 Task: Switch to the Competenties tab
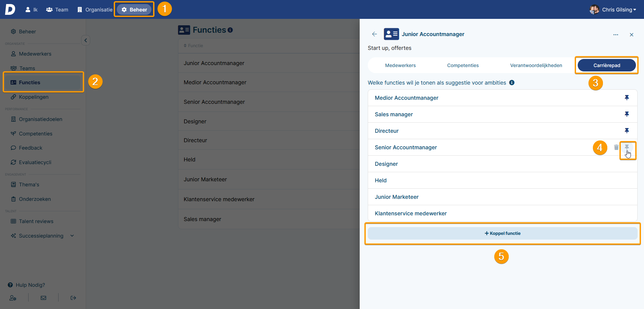pos(463,65)
